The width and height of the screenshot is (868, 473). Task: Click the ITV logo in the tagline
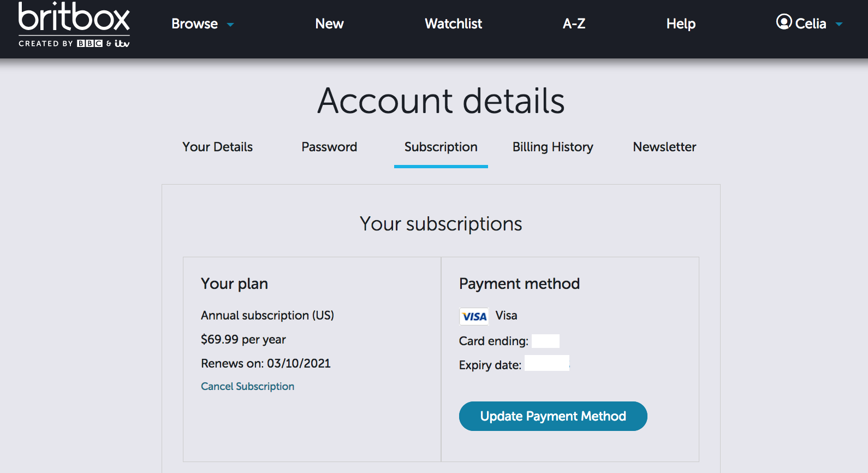click(x=122, y=44)
